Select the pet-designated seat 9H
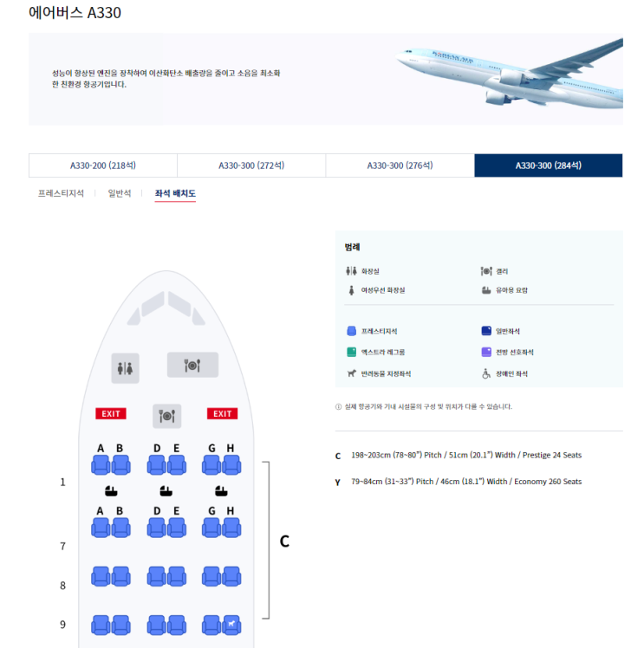 pos(231,625)
